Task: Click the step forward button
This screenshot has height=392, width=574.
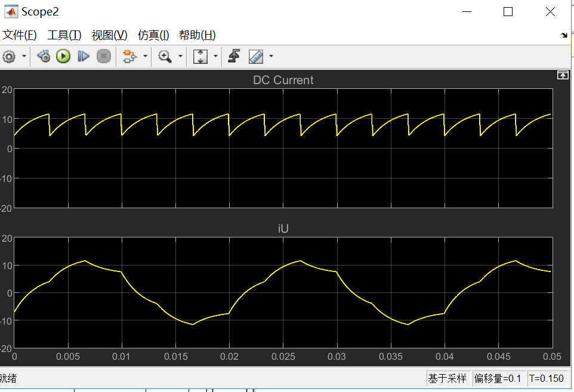Action: click(x=84, y=56)
